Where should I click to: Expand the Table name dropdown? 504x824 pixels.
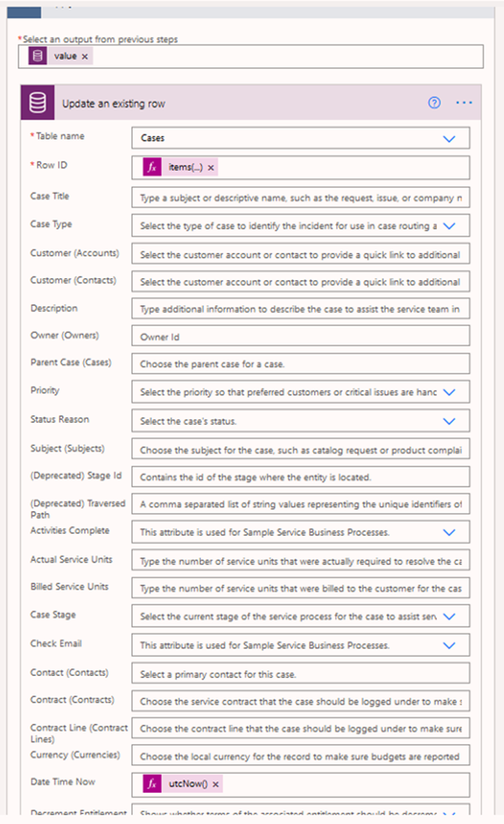coord(449,139)
